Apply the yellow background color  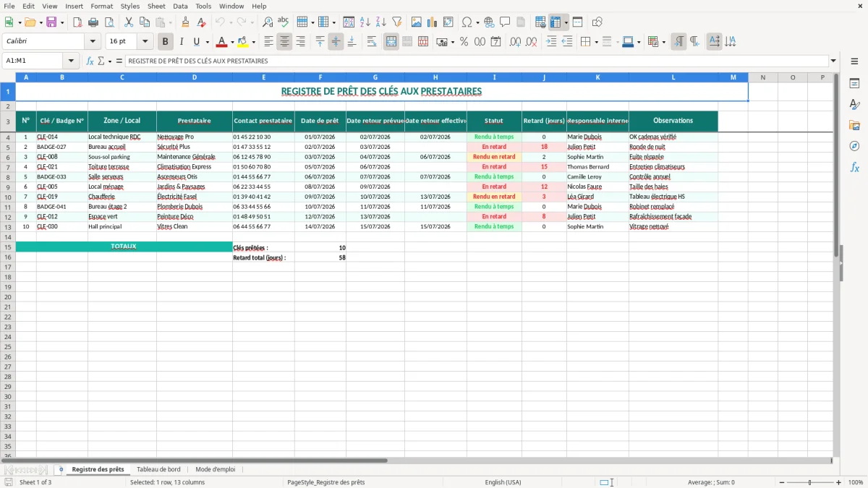click(243, 42)
